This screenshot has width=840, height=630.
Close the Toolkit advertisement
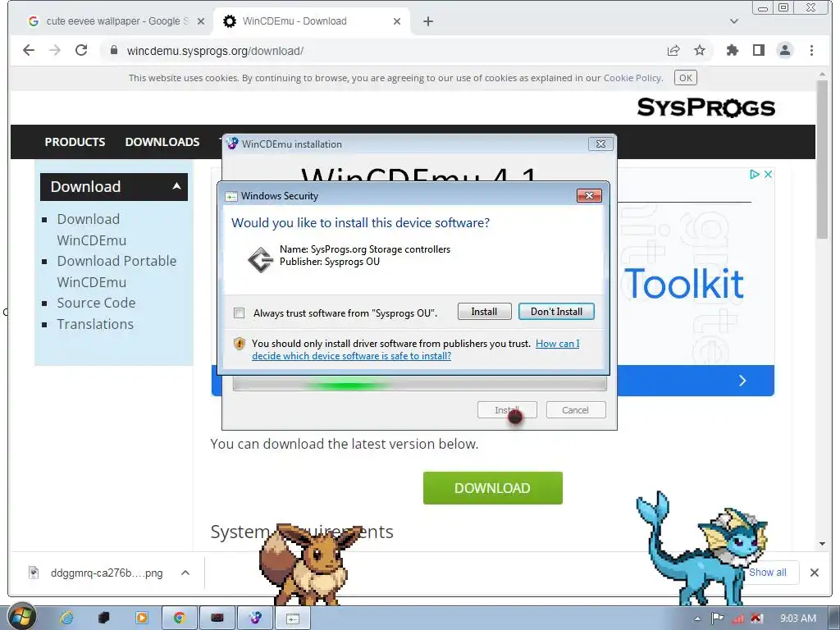tap(768, 174)
